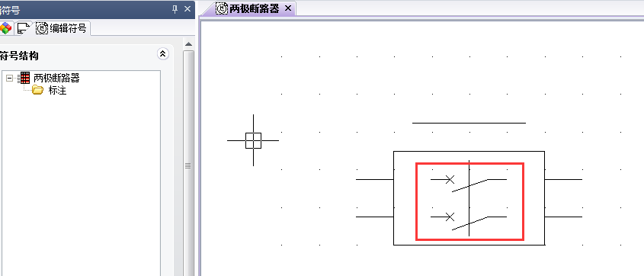Viewport: 644px width, 276px height.
Task: Click the vertical scrollbar grip handle
Action: [188, 165]
